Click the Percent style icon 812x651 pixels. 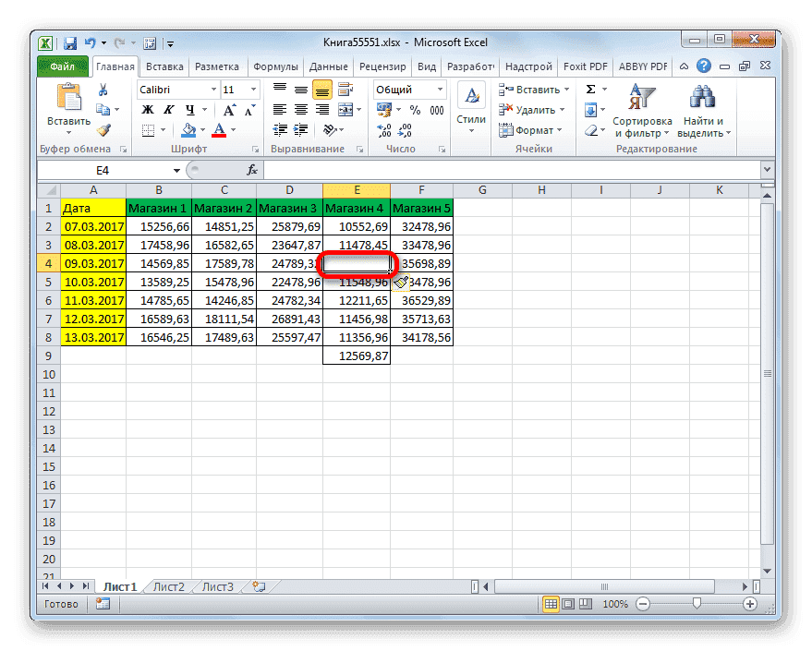[415, 109]
